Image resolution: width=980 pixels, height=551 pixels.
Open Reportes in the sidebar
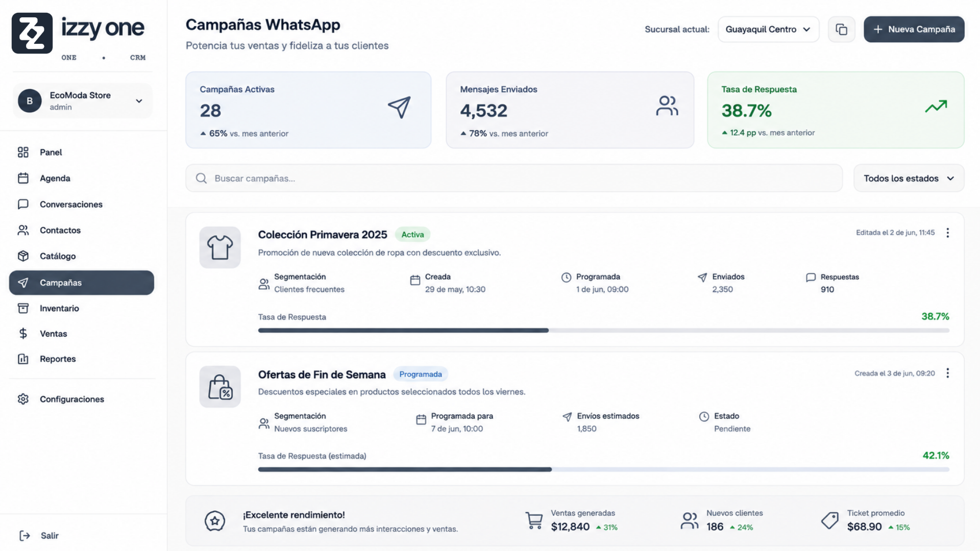click(82, 359)
